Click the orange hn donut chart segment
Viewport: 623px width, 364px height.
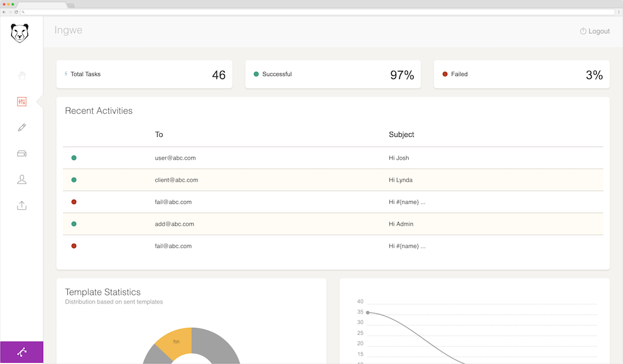click(176, 342)
